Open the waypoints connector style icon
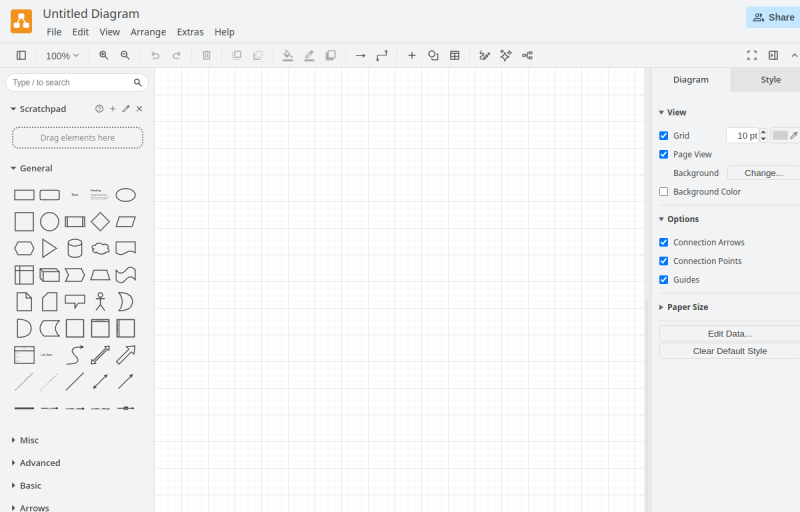The width and height of the screenshot is (800, 512). pos(382,56)
